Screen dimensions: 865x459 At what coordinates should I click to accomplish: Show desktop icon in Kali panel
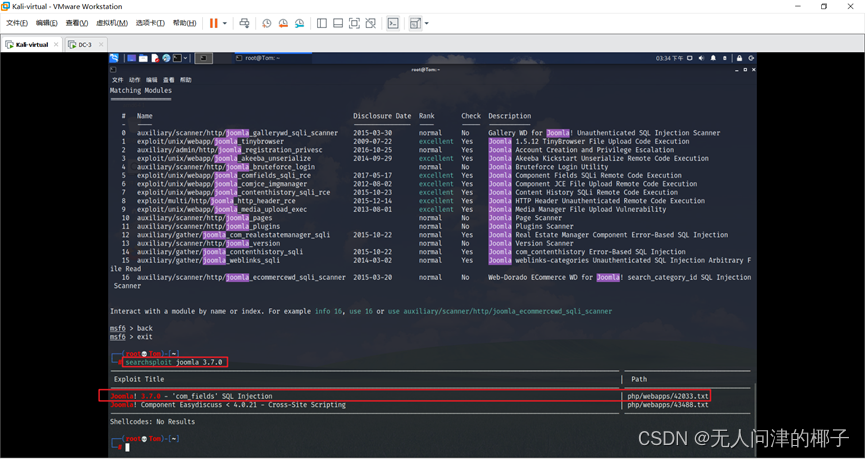pos(132,58)
